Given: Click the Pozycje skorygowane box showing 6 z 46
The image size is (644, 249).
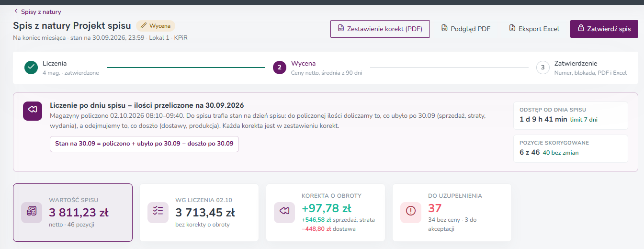Looking at the screenshot, I should click(x=570, y=149).
